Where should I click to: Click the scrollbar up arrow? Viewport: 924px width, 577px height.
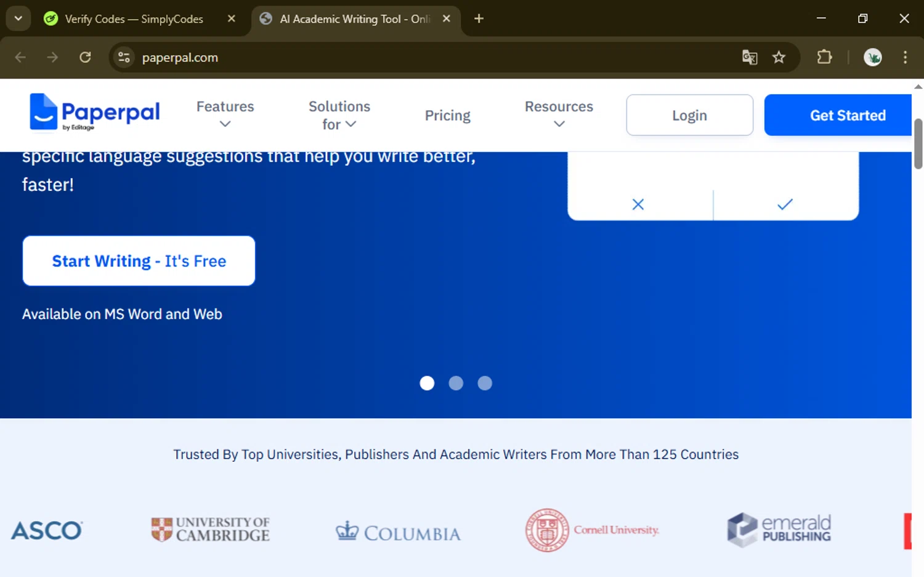point(918,86)
